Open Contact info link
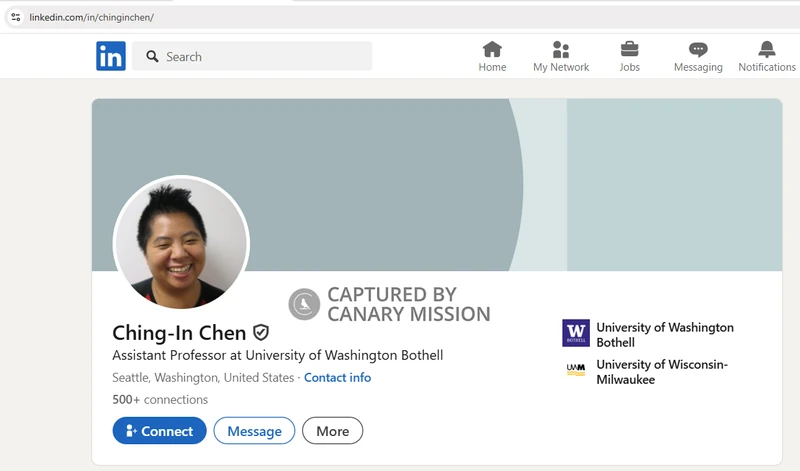800x471 pixels. [337, 378]
